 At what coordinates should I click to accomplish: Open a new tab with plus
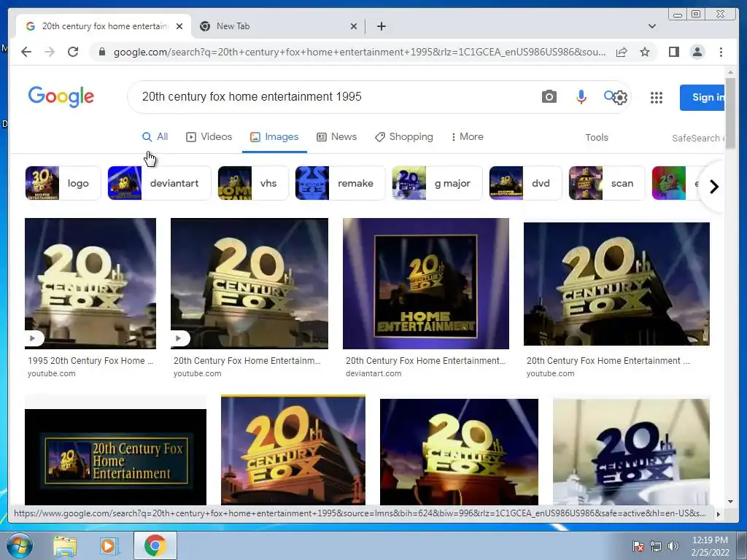381,26
